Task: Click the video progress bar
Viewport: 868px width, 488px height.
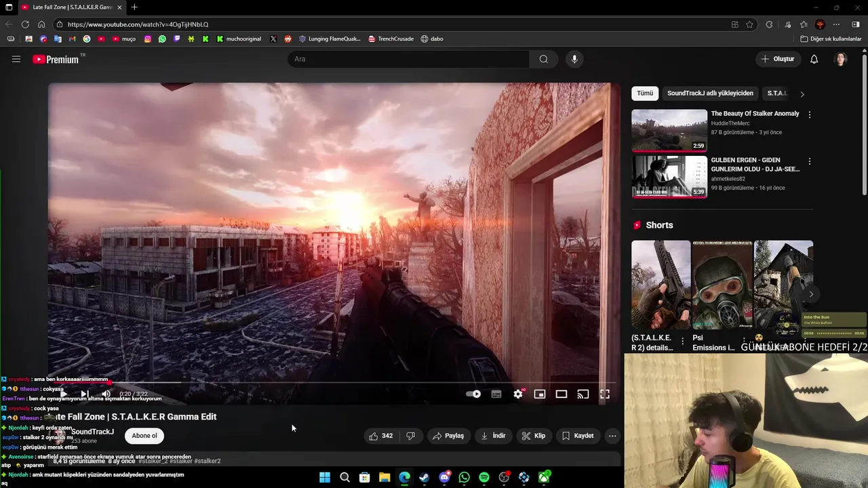Action: pyautogui.click(x=334, y=382)
